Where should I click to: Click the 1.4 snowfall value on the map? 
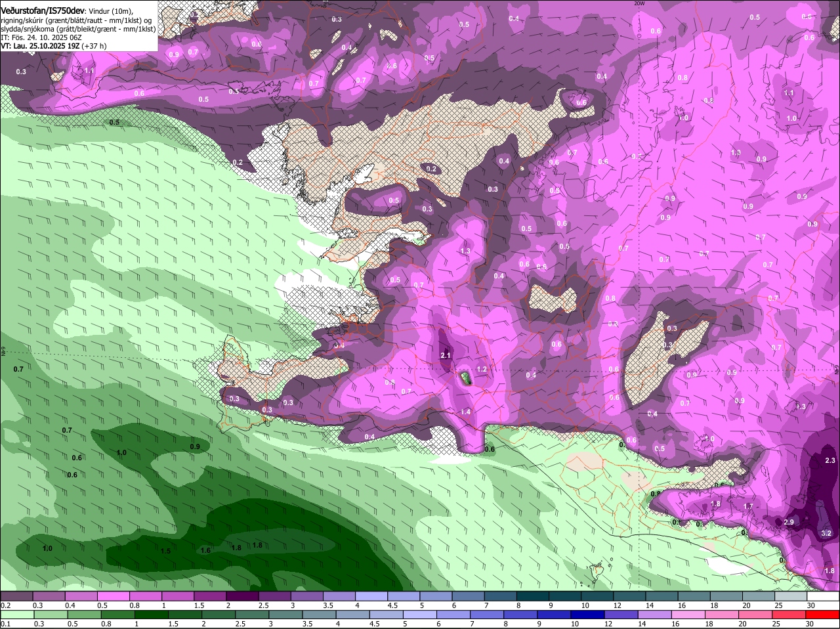click(466, 412)
